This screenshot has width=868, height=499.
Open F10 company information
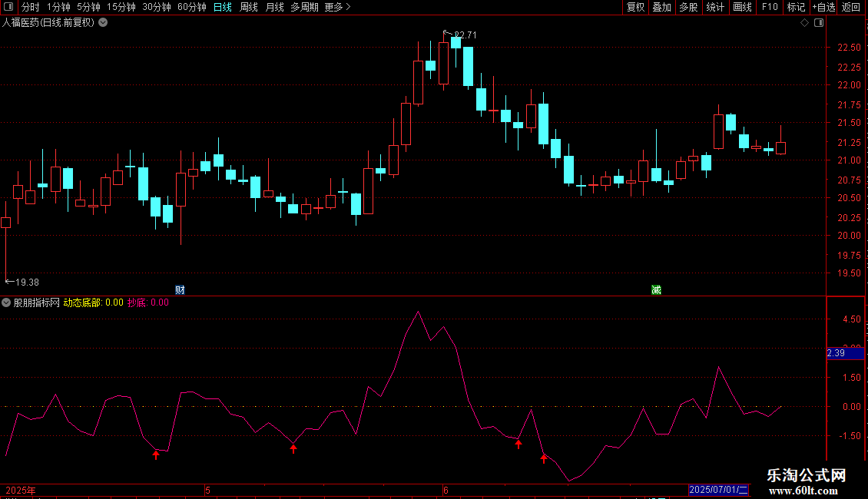770,7
